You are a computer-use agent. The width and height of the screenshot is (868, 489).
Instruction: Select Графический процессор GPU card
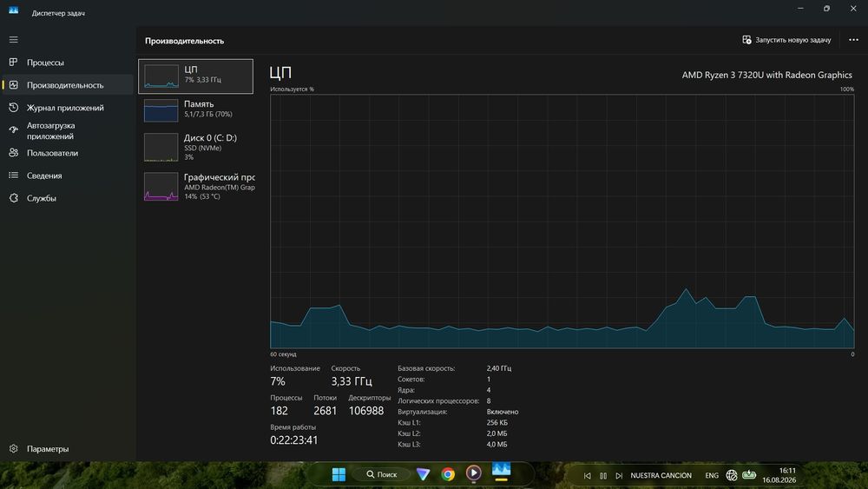click(x=196, y=187)
